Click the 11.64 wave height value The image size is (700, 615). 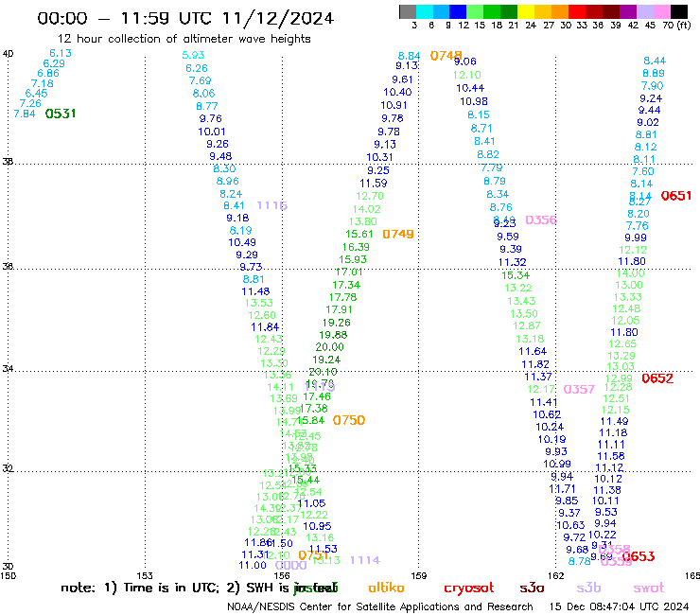click(533, 351)
